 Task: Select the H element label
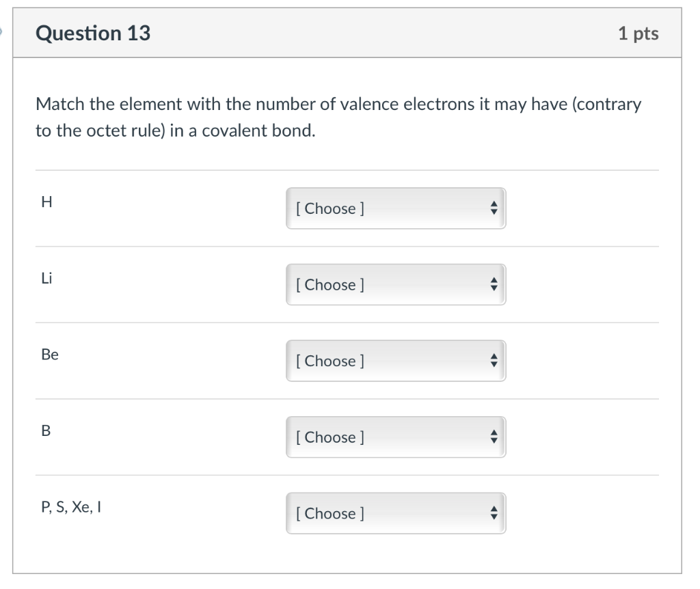pyautogui.click(x=45, y=203)
